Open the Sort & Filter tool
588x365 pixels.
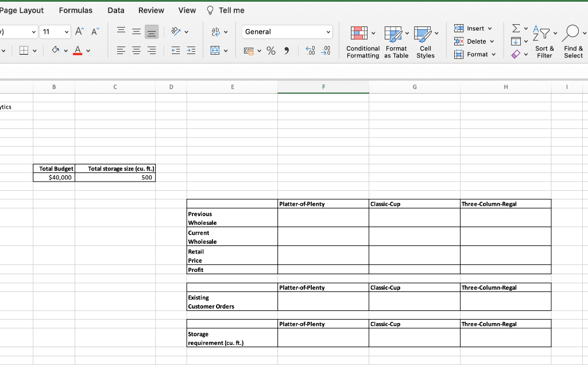tap(544, 41)
